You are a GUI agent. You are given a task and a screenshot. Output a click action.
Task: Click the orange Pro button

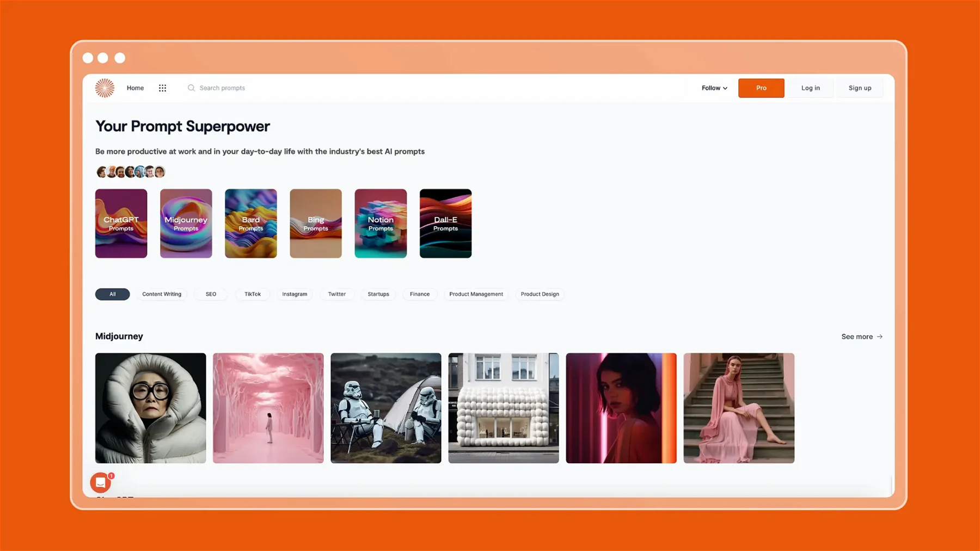(x=761, y=88)
